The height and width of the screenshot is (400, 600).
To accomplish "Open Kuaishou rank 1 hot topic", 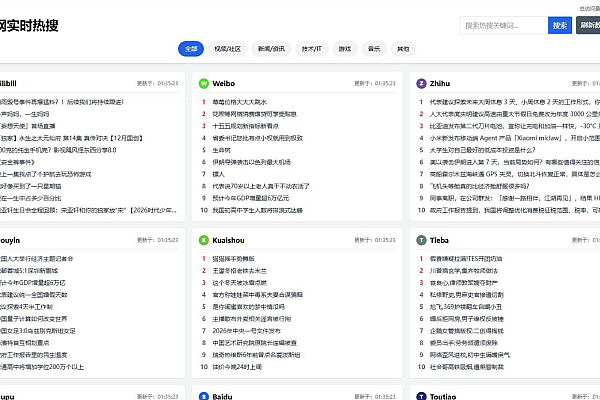I will tap(233, 259).
